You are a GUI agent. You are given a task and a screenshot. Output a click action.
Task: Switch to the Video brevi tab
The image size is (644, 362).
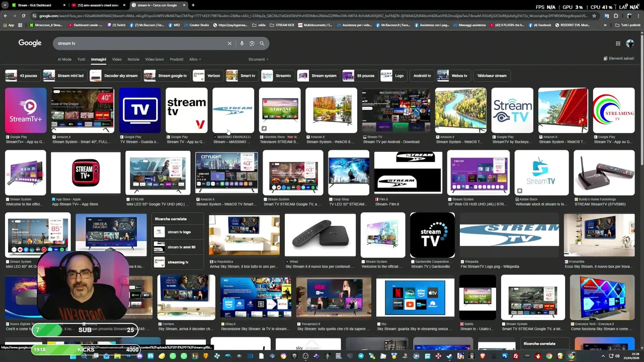(x=154, y=59)
